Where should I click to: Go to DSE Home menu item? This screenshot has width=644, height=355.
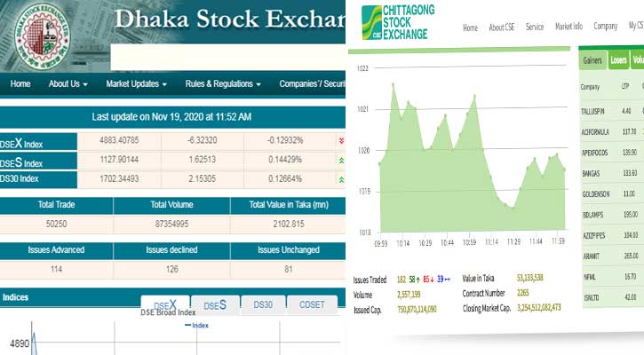pyautogui.click(x=20, y=84)
